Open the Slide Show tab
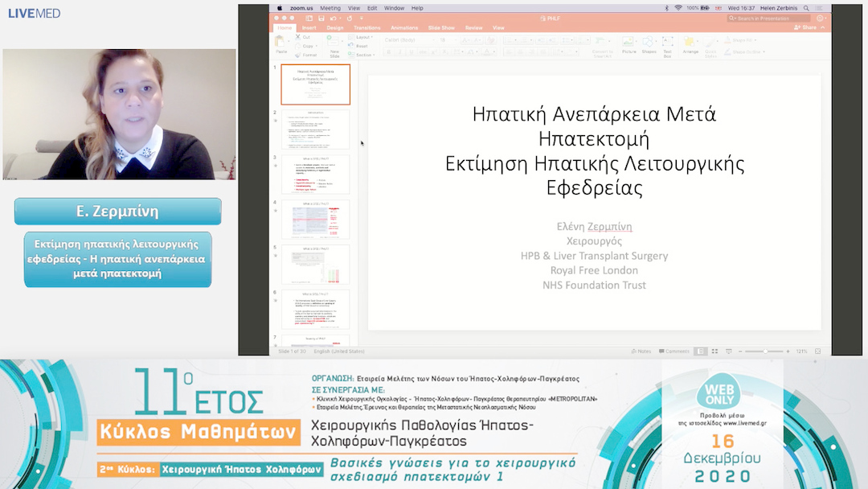Image resolution: width=868 pixels, height=489 pixels. [441, 27]
